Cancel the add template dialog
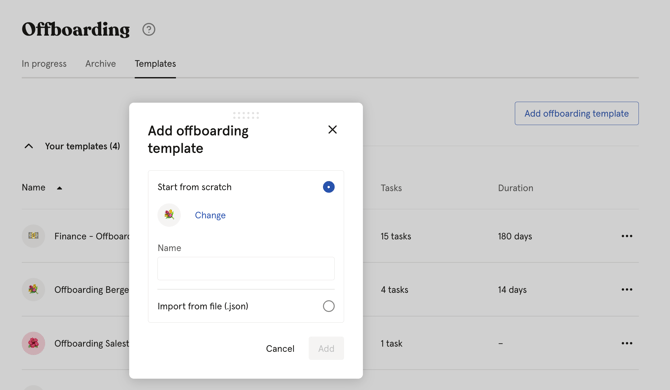Image resolution: width=670 pixels, height=390 pixels. 280,349
